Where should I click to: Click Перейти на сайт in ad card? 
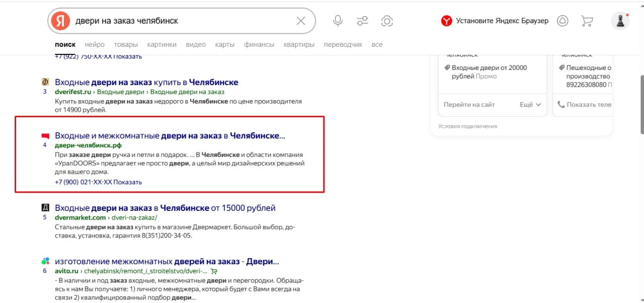pos(469,105)
